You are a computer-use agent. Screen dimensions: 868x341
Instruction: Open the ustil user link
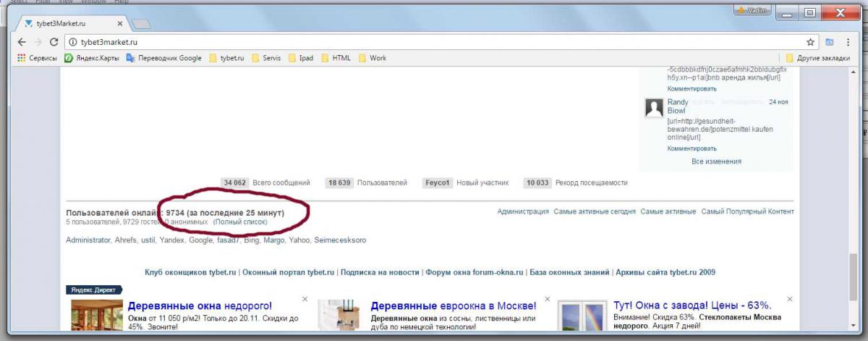[x=148, y=240]
